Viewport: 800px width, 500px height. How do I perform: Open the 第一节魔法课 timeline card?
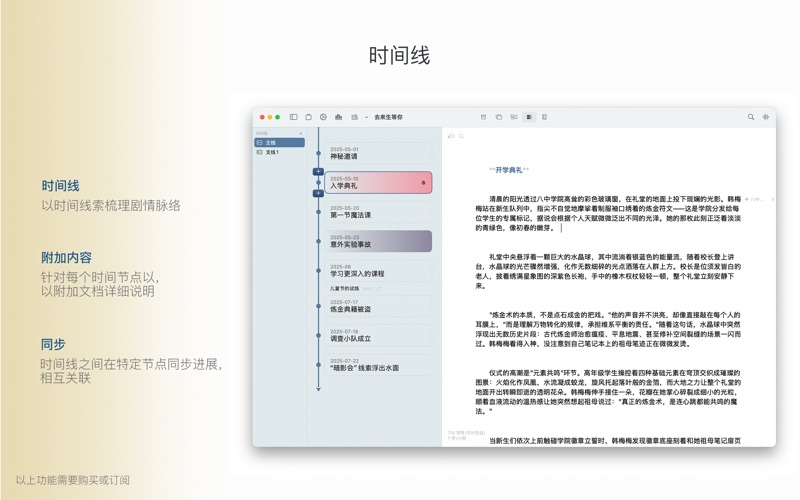[x=378, y=212]
